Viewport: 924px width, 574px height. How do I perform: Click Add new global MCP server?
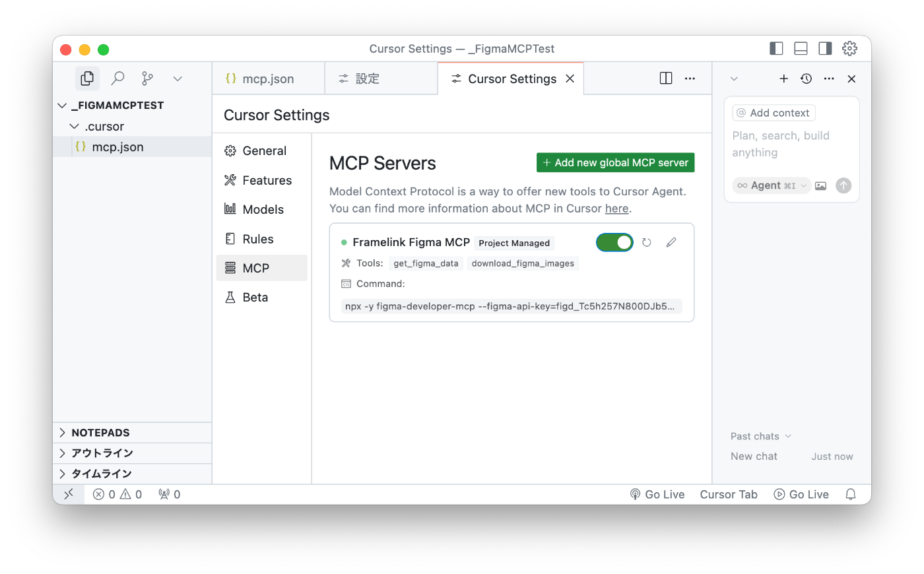tap(615, 162)
